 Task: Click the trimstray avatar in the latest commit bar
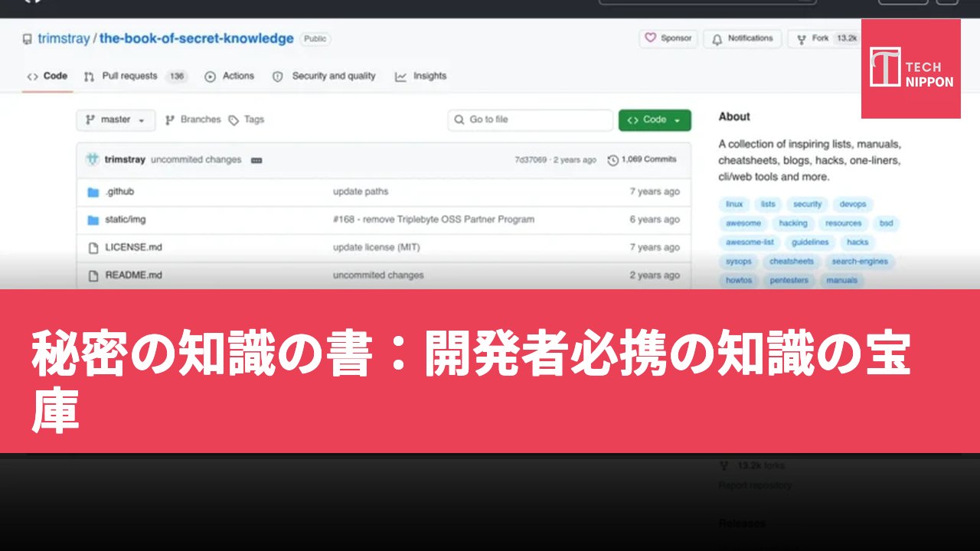point(93,159)
